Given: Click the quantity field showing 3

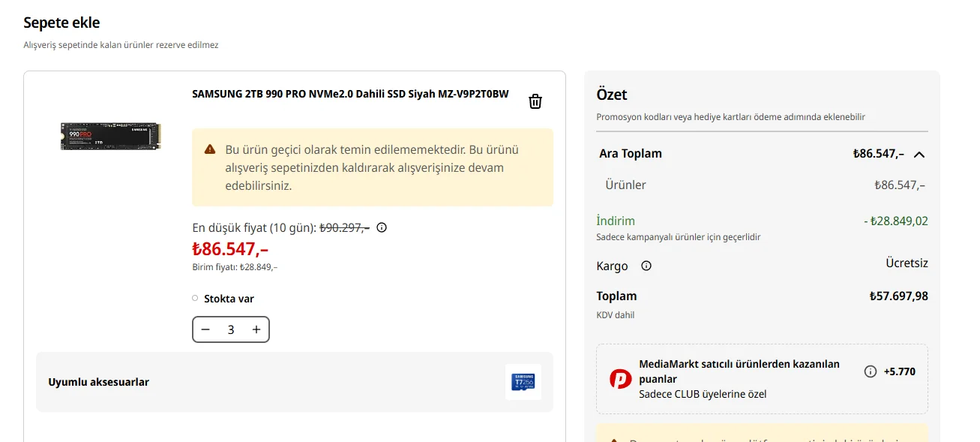Looking at the screenshot, I should (x=231, y=329).
